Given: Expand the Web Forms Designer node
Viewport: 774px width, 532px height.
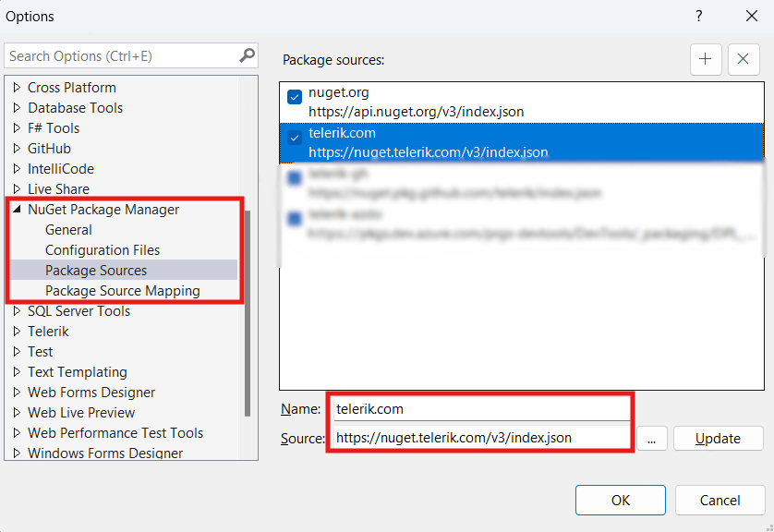Looking at the screenshot, I should (x=17, y=392).
